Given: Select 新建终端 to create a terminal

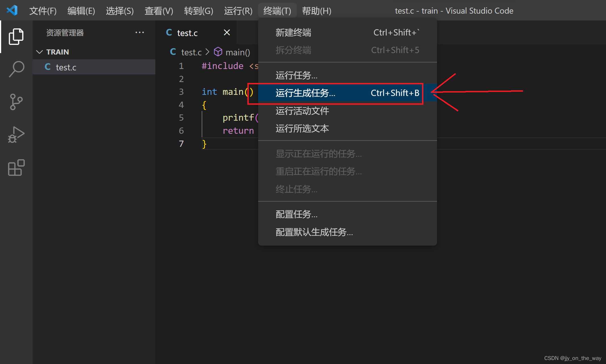Looking at the screenshot, I should coord(293,32).
